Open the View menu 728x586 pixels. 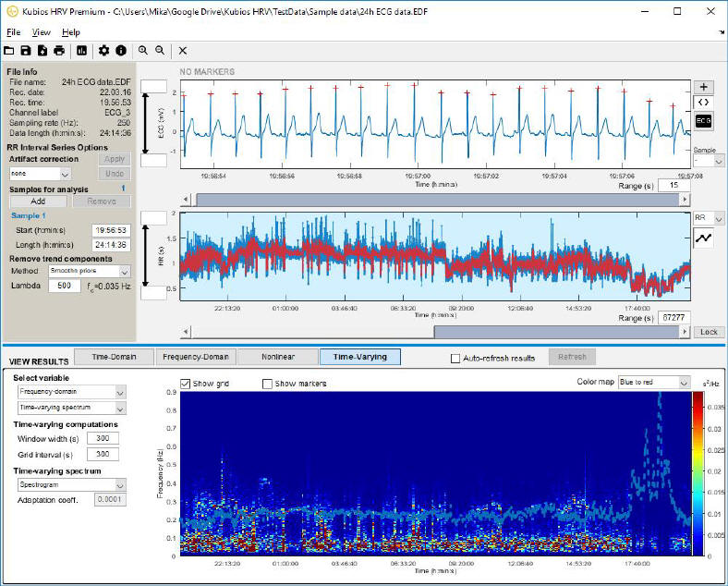coord(42,32)
